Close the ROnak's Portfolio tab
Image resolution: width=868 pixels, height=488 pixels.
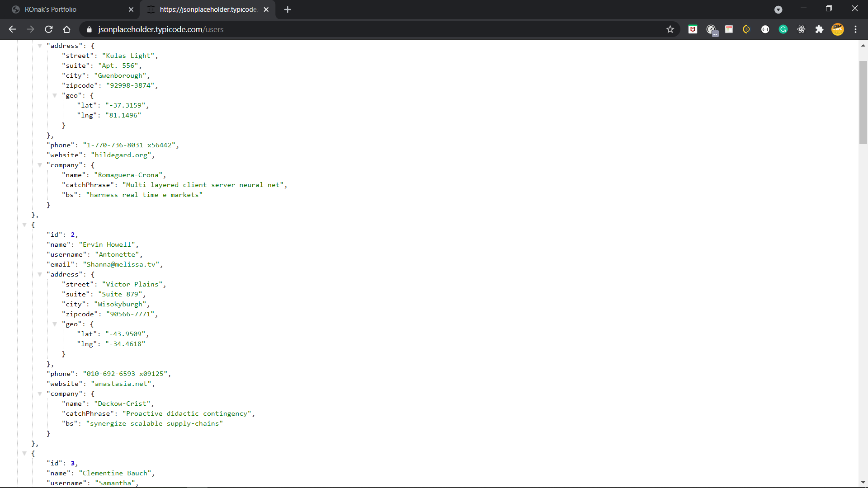[x=131, y=9]
